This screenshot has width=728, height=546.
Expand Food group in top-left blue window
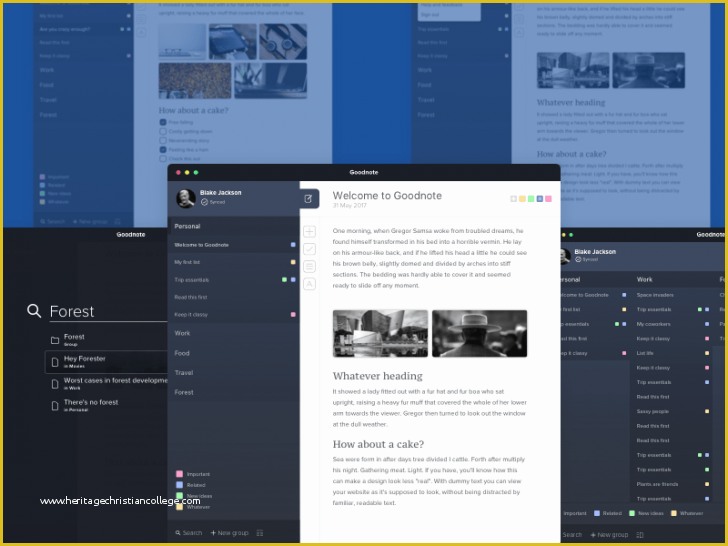(x=84, y=85)
